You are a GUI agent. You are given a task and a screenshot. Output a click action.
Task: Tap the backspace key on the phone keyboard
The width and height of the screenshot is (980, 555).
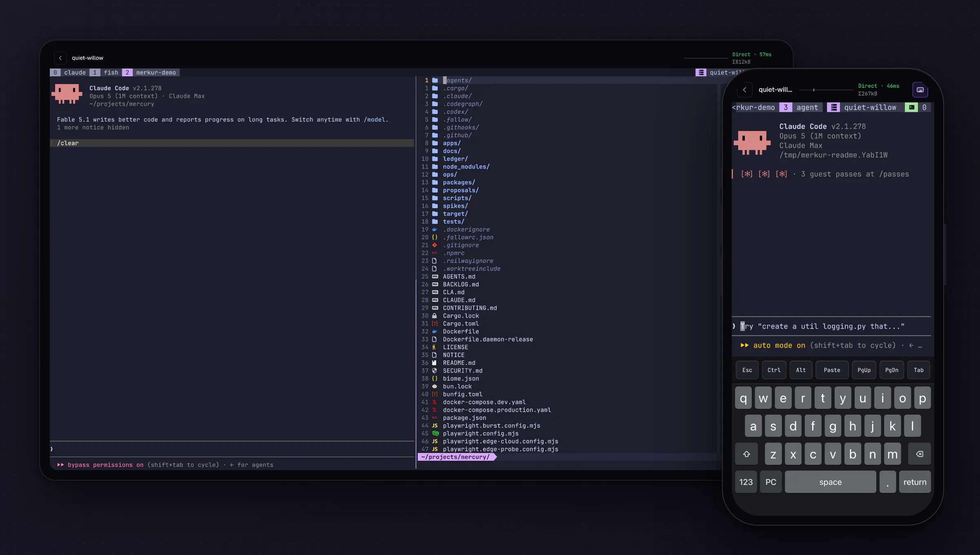920,454
